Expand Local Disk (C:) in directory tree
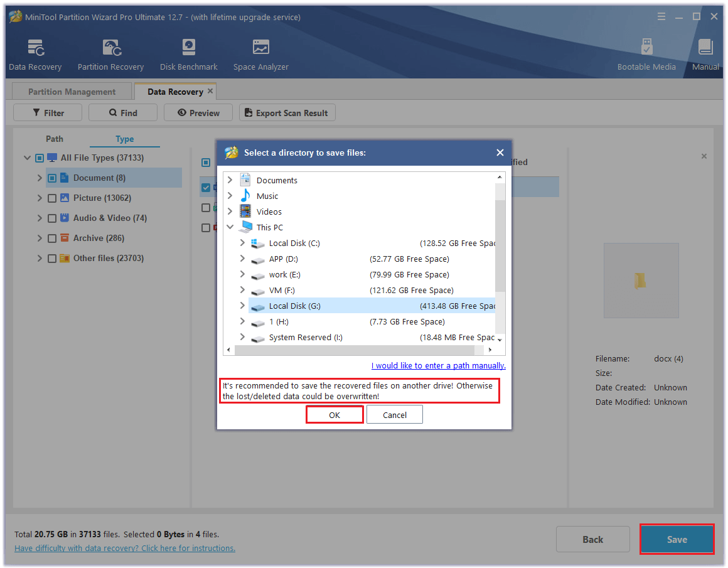This screenshot has width=728, height=568. (x=242, y=242)
